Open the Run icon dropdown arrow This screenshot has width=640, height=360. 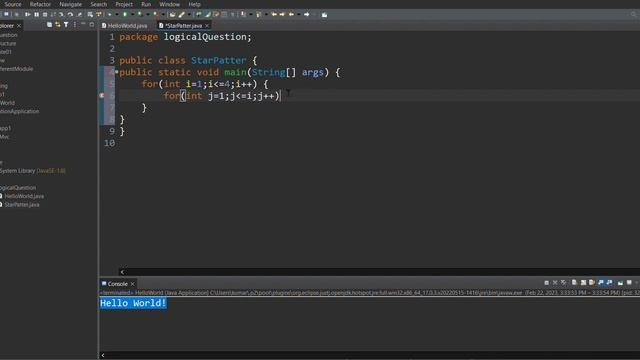133,14
